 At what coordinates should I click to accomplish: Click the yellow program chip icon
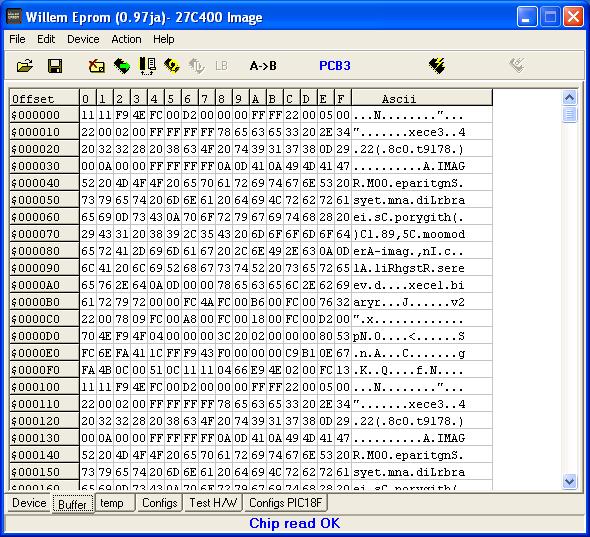point(172,66)
